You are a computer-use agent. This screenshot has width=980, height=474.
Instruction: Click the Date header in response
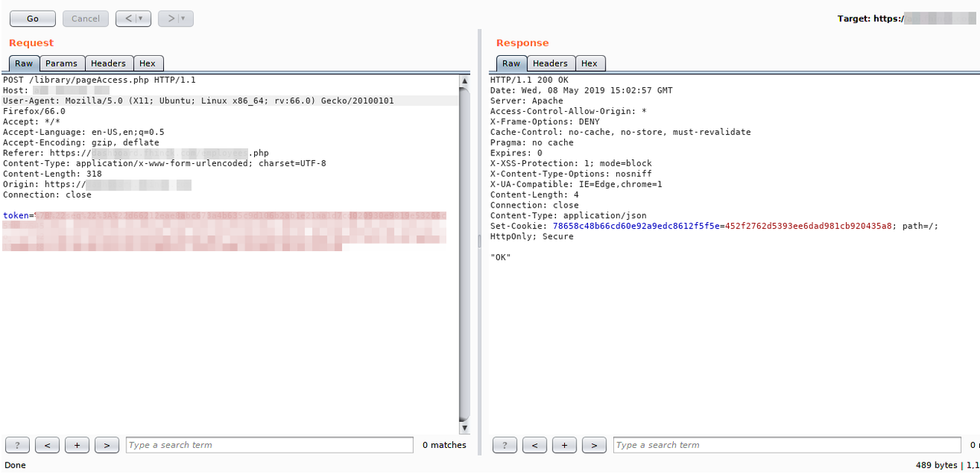click(581, 90)
